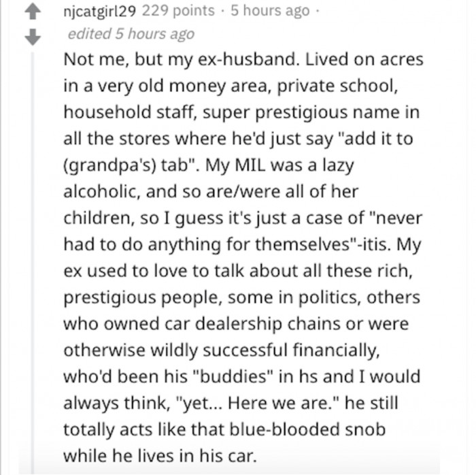Collapse the comment using the vertical thread line
476x475 pixels.
pos(33,261)
